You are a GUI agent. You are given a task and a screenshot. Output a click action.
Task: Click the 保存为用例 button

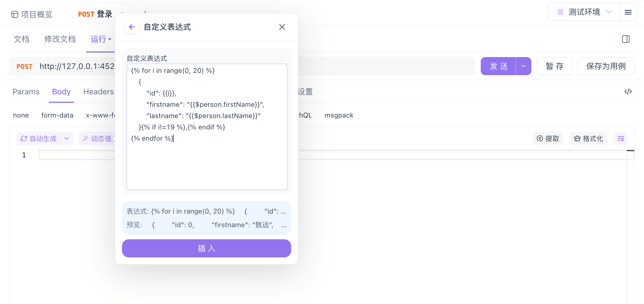point(606,66)
